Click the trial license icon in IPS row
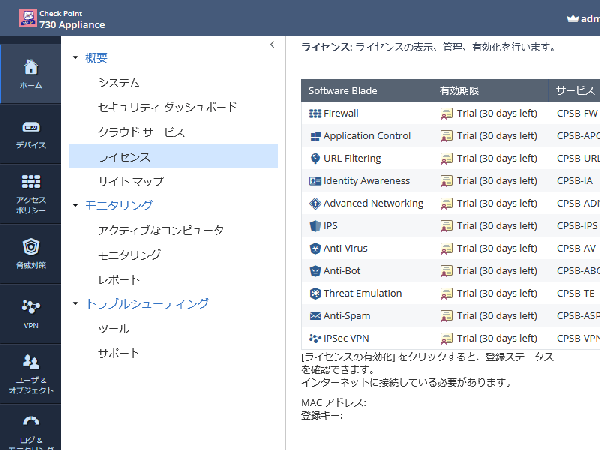Screen dimensions: 600x450 [447, 226]
